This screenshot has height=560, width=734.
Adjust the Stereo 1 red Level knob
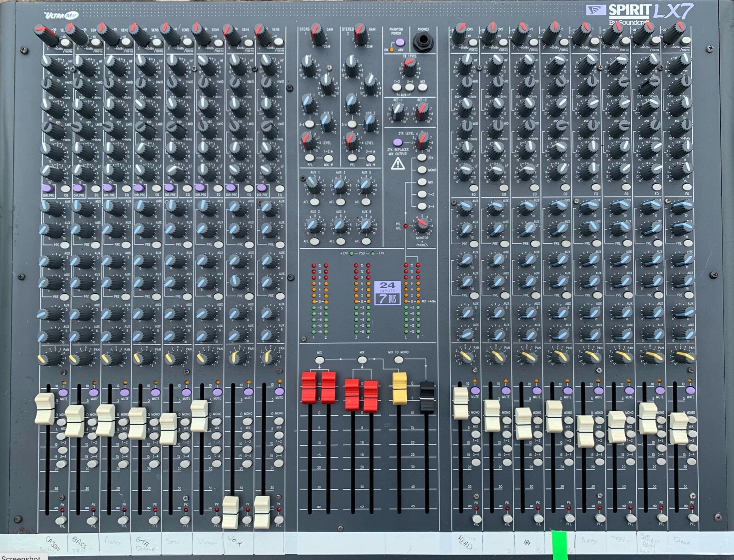click(308, 140)
